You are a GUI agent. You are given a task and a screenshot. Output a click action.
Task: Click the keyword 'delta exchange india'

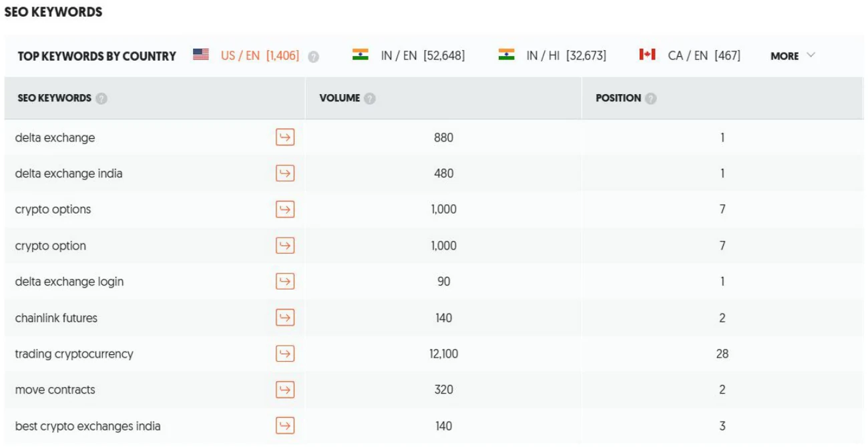pos(69,173)
